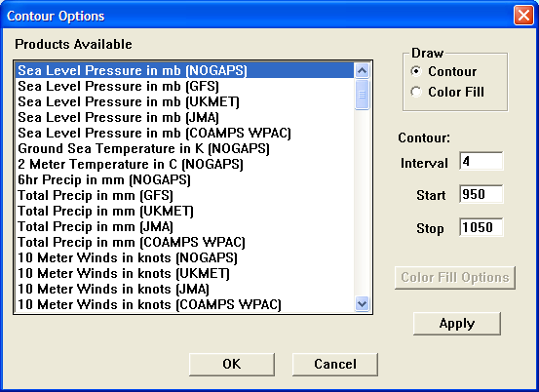
Task: Click the Cancel button
Action: coord(335,364)
